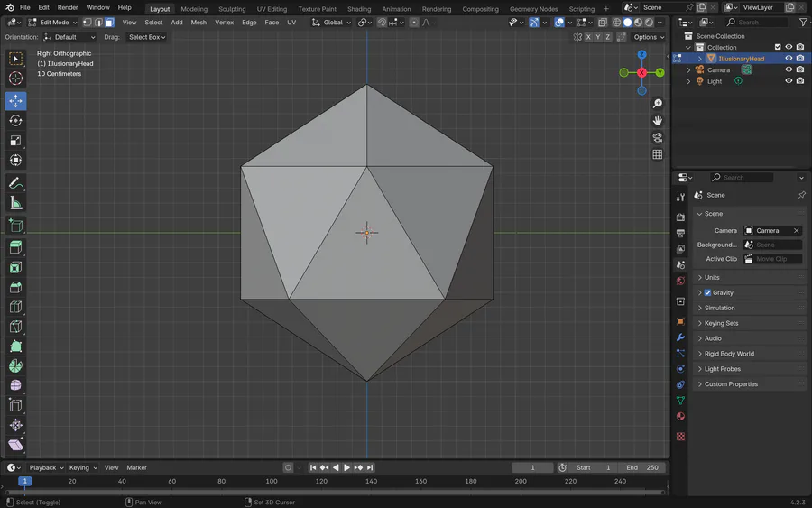Switch to the Sculpting workspace tab
Screen dimensions: 812x508
pos(232,9)
